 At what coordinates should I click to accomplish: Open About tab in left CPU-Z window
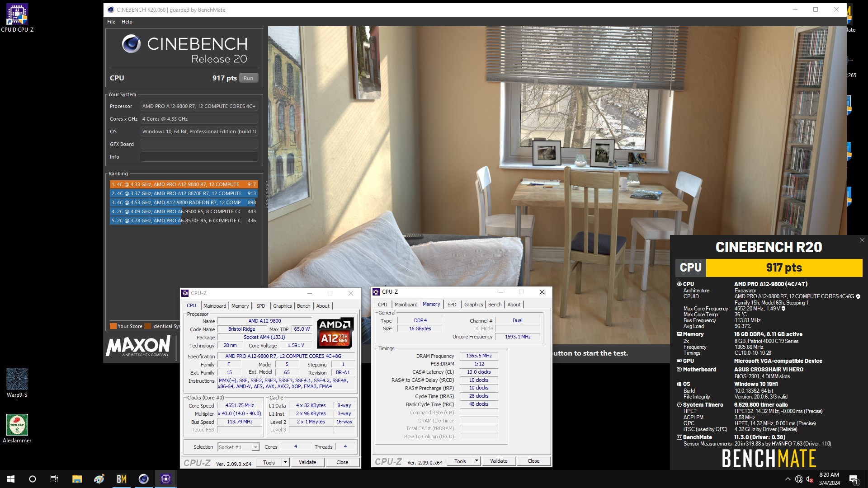point(323,306)
